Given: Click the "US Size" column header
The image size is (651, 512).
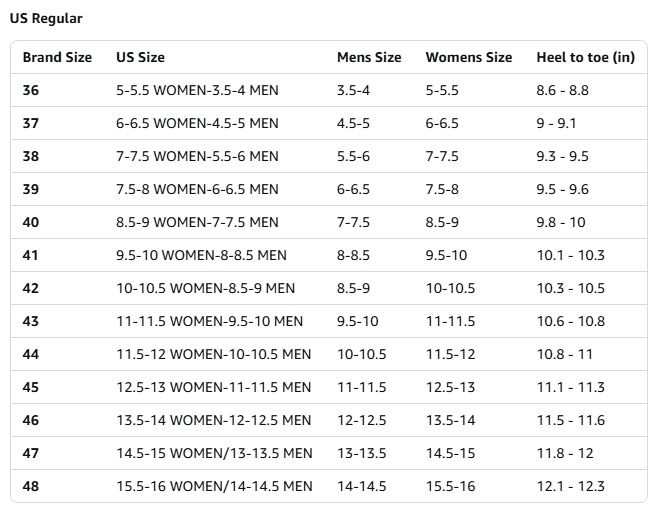Looking at the screenshot, I should (x=140, y=58).
